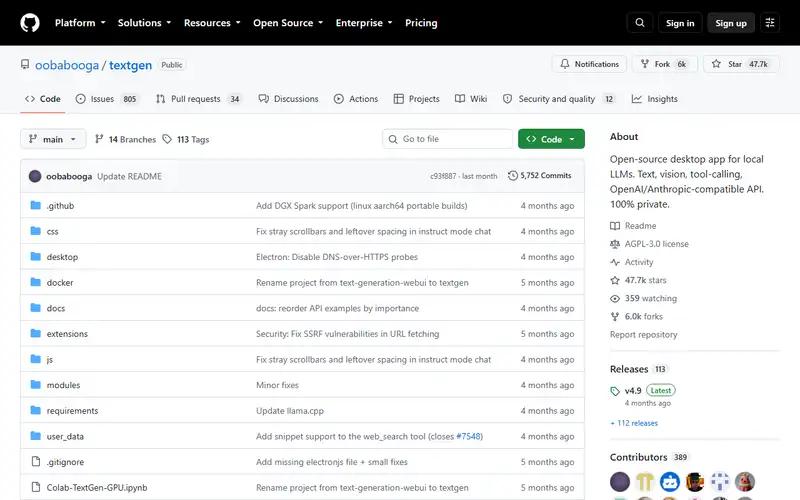
Task: Click the oobabooga commit author avatar
Action: (35, 176)
